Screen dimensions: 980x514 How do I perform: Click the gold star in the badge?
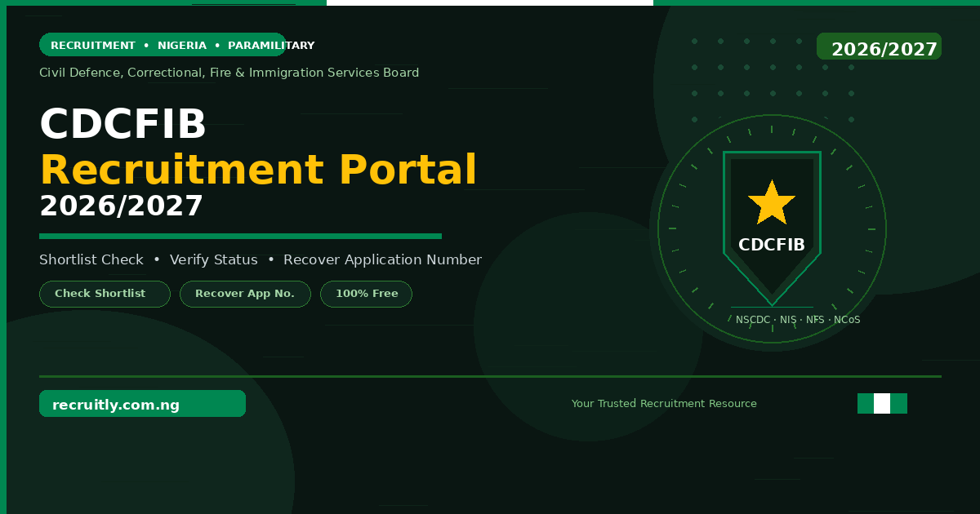(x=772, y=202)
